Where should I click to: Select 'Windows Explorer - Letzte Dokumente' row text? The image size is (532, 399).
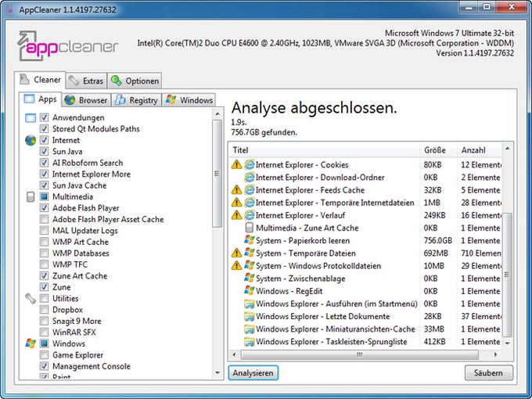tap(322, 317)
